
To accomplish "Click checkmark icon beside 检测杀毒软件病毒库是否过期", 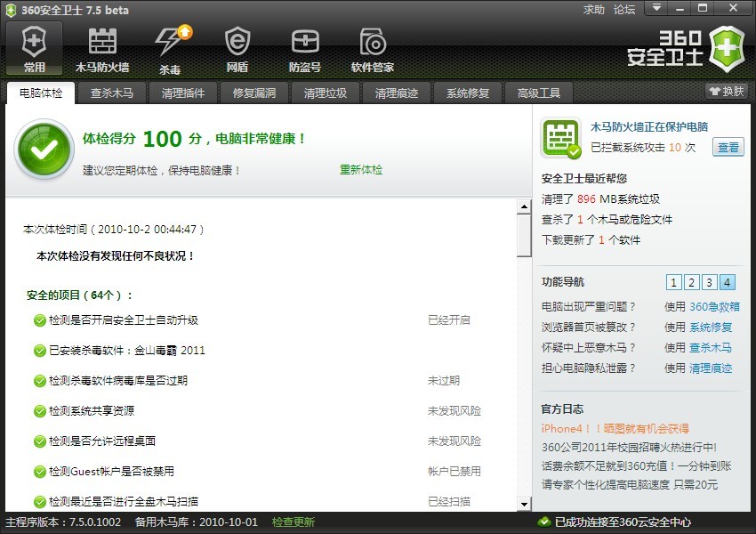I will 39,381.
